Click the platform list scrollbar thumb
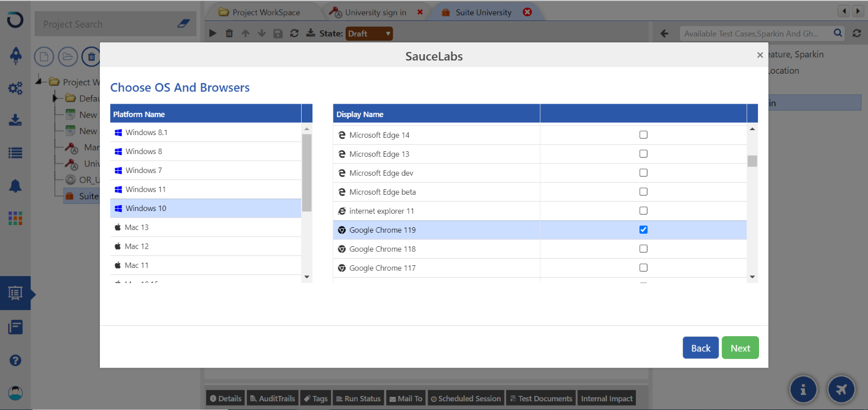This screenshot has width=868, height=410. coord(307,172)
